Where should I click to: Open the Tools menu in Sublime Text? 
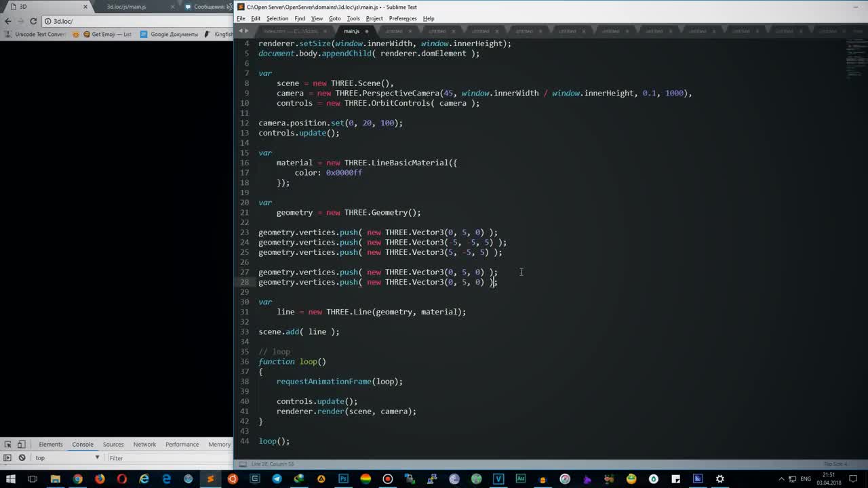click(x=353, y=18)
